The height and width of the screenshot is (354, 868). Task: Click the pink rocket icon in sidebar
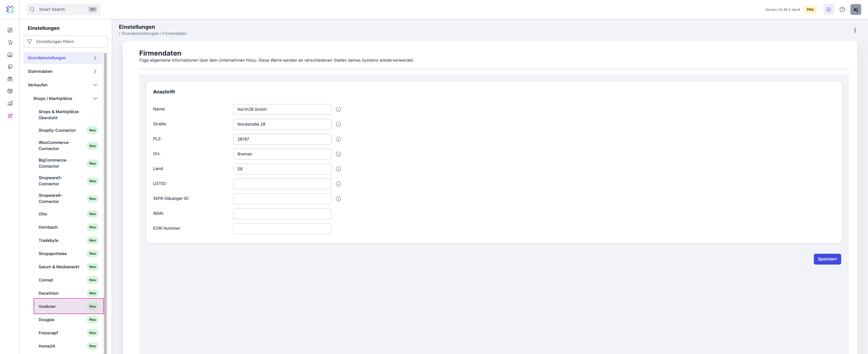tap(10, 116)
